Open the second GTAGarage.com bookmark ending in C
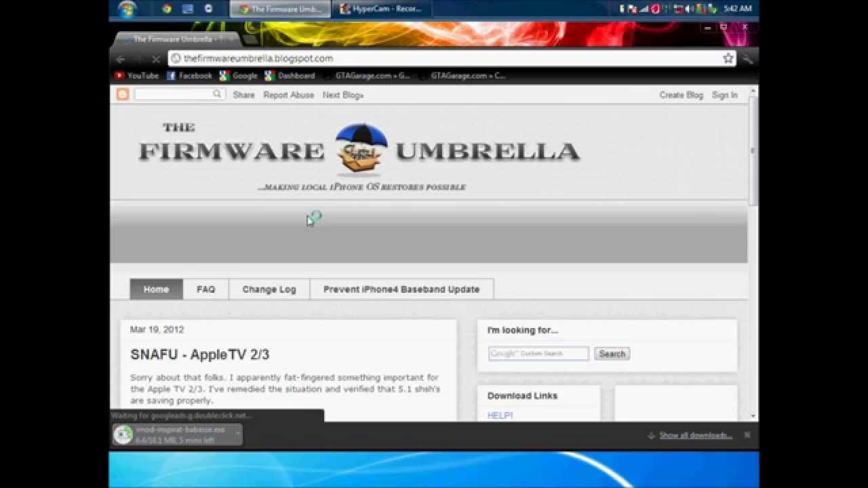 (x=461, y=76)
